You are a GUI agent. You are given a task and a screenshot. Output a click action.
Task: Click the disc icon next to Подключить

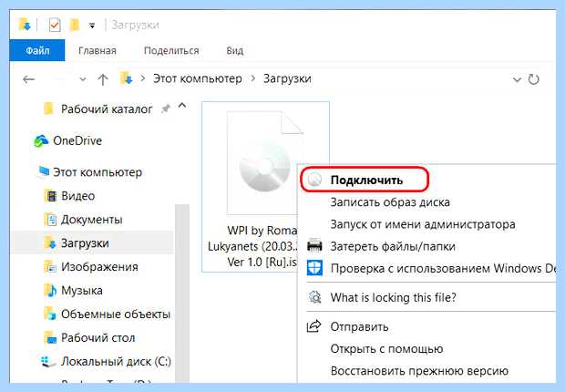[315, 180]
